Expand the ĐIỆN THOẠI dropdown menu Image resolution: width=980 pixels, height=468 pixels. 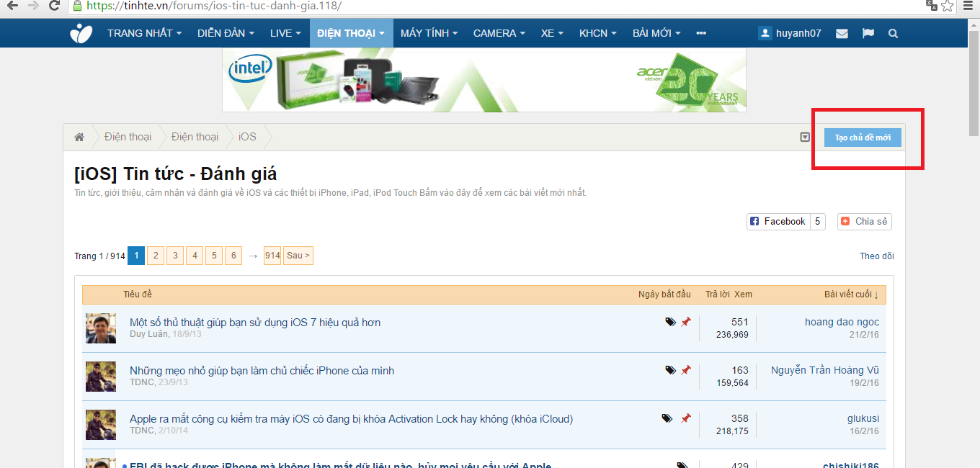[351, 33]
